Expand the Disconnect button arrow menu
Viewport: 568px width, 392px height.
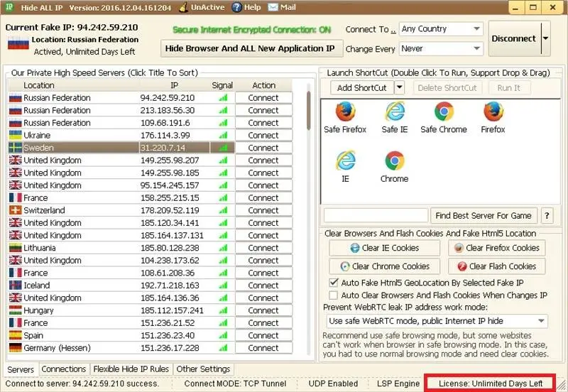(x=545, y=38)
